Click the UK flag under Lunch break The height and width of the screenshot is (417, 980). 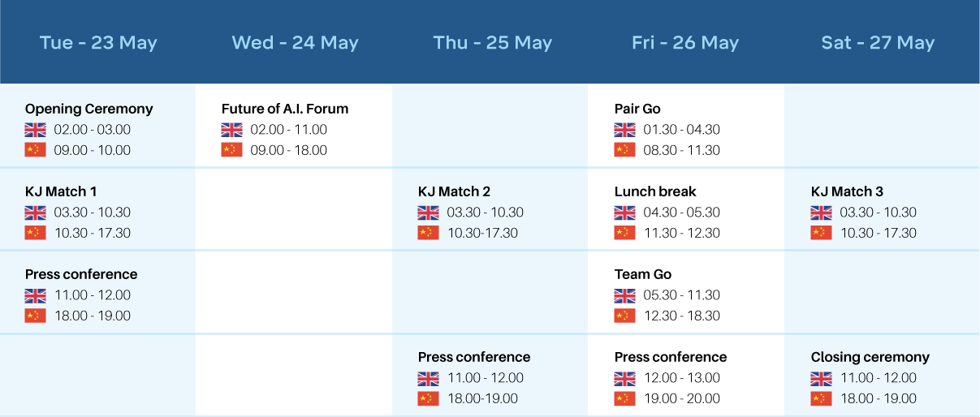624,213
